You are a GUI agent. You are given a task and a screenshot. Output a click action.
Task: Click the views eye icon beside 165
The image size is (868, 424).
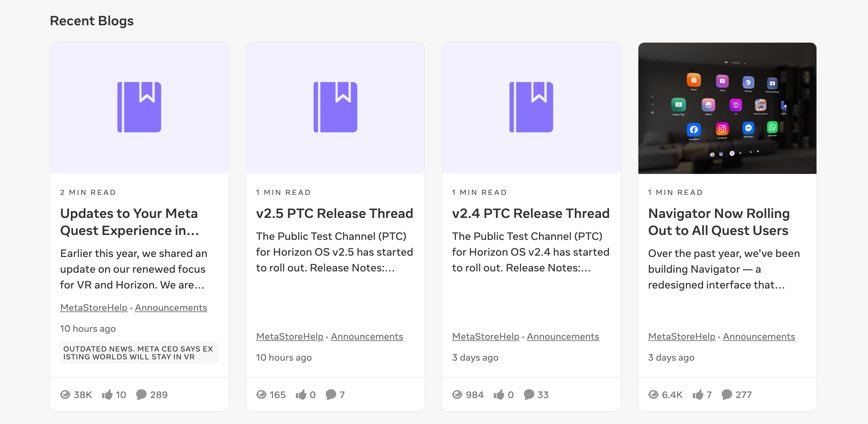tap(261, 394)
